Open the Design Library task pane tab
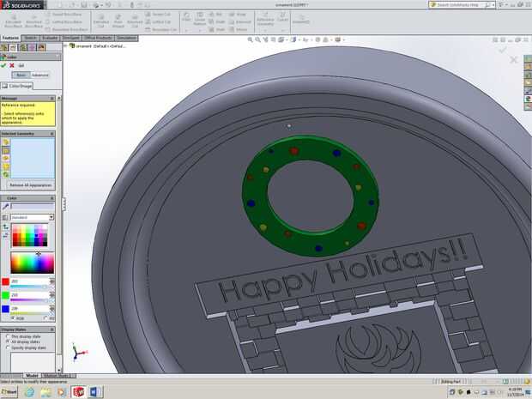The width and height of the screenshot is (532, 399). [528, 67]
